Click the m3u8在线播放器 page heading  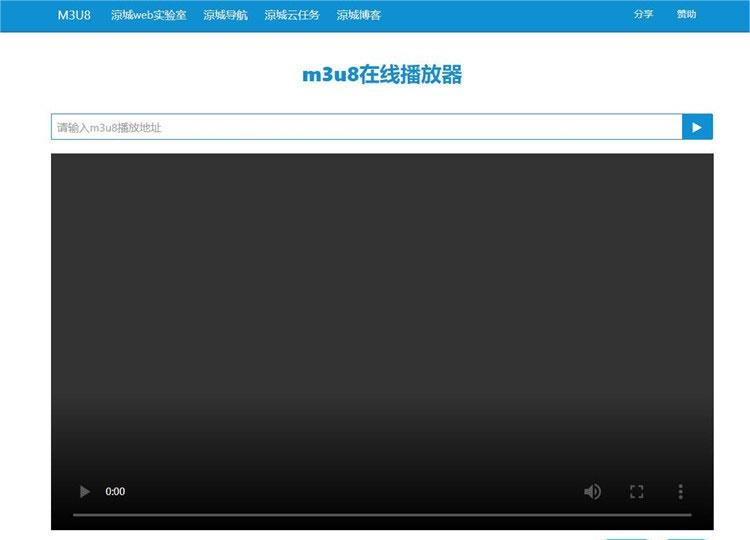tap(382, 76)
